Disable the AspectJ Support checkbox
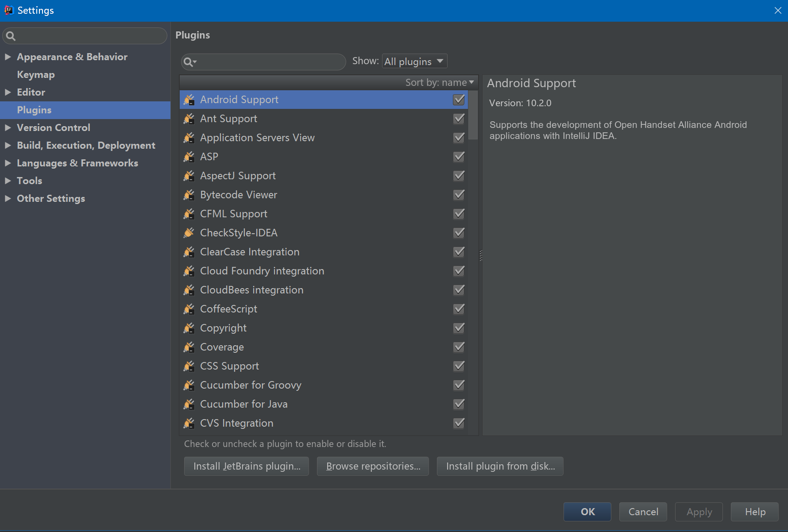This screenshot has width=788, height=532. [459, 176]
